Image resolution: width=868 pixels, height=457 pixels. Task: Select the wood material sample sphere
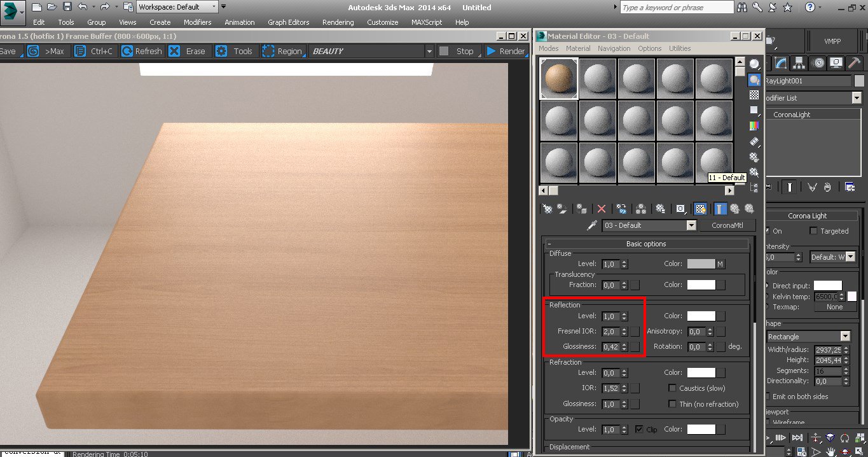pos(559,78)
